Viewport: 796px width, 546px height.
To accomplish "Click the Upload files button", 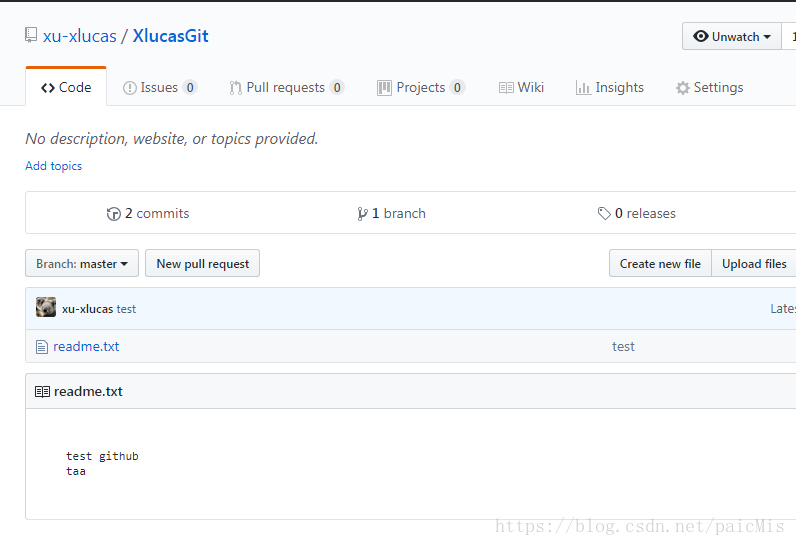I will pos(754,263).
